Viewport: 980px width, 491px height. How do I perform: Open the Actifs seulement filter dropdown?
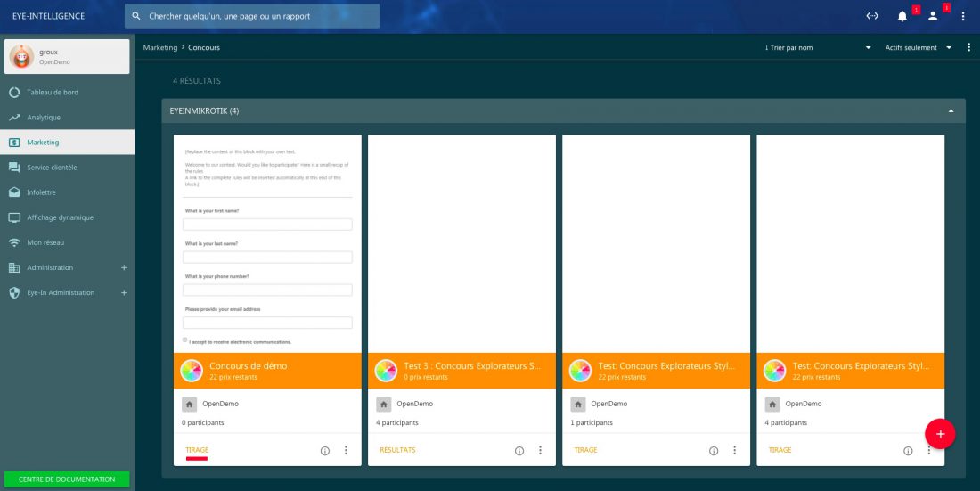918,47
